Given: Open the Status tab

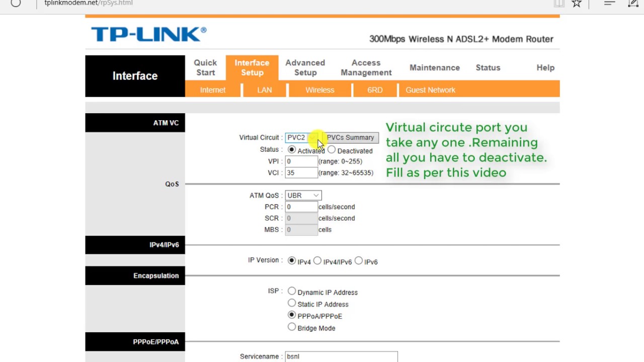Looking at the screenshot, I should tap(488, 67).
